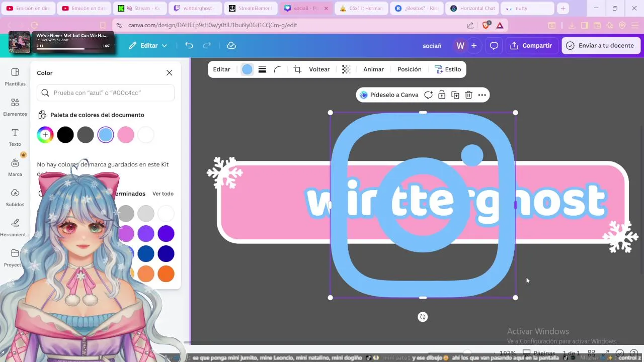Open the element fill color swatch in toolbar
This screenshot has height=362, width=644.
click(247, 69)
